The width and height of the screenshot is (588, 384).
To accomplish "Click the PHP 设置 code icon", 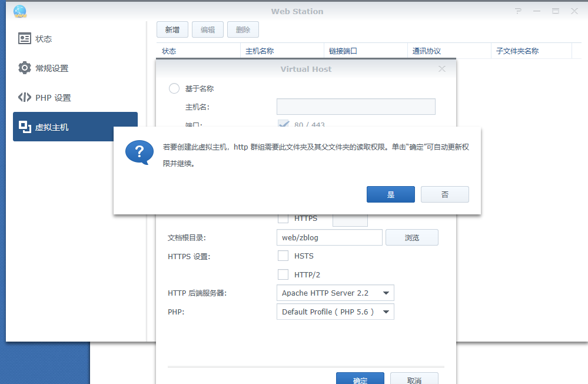I will tap(24, 98).
